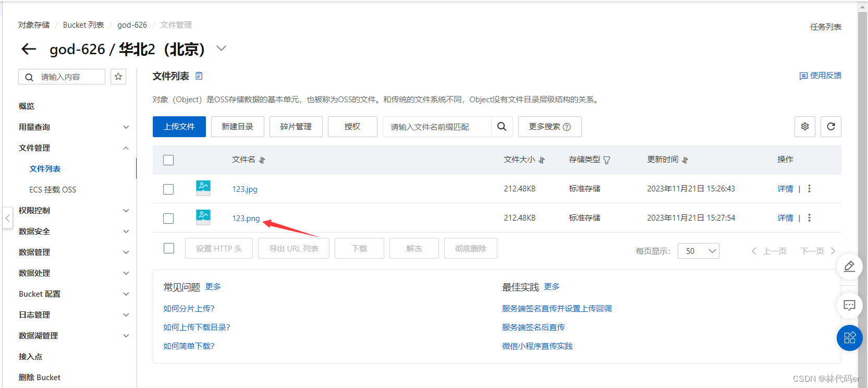868x388 pixels.
Task: Focus the sidebar 请输入内容 search field
Action: pyautogui.click(x=62, y=77)
